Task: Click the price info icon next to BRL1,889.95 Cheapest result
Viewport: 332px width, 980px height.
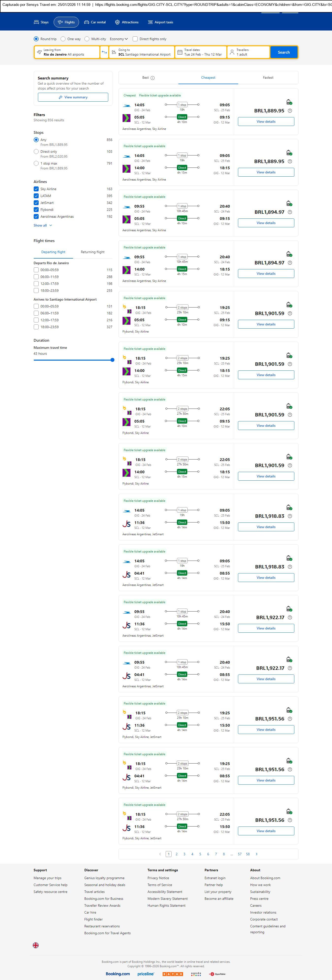Action: click(x=290, y=111)
